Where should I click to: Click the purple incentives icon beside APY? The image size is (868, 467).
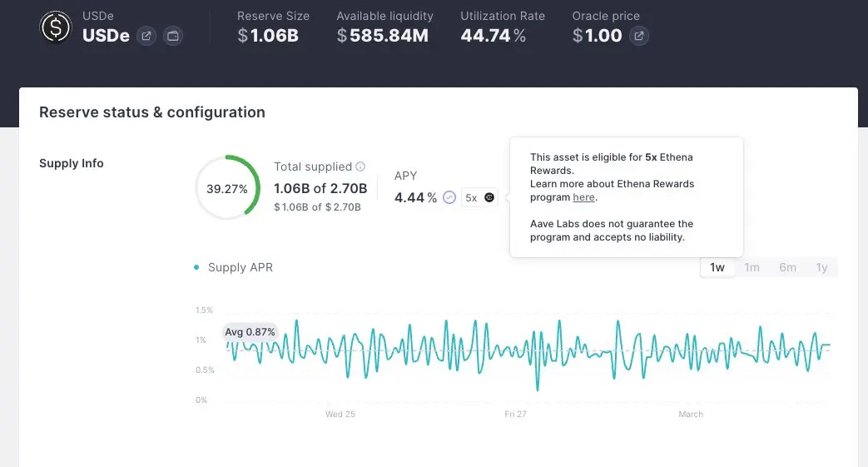449,197
